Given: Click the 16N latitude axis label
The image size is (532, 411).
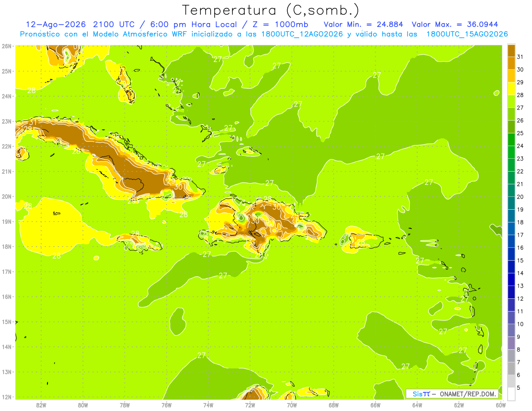Looking at the screenshot, I should tap(7, 297).
